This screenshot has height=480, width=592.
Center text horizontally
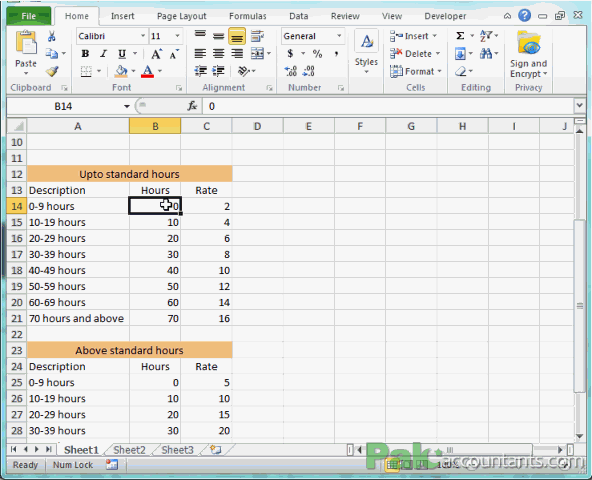click(218, 54)
